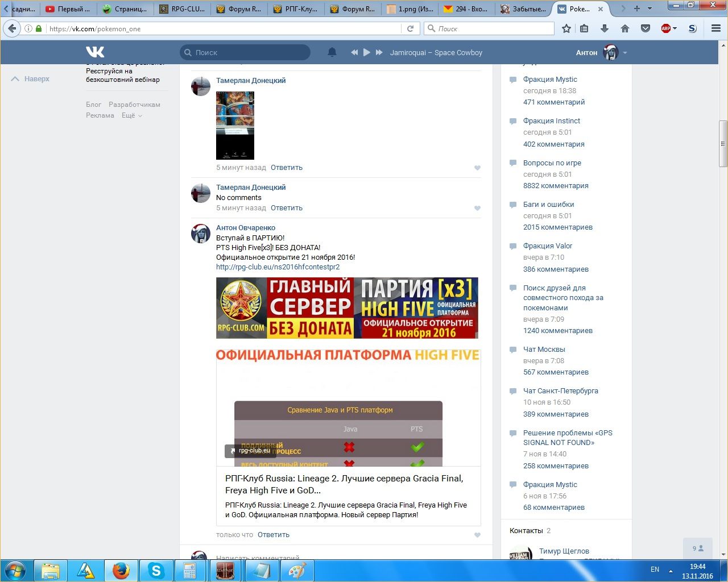Viewport: 728px width, 582px height.
Task: Show hidden tray icons arrow
Action: pyautogui.click(x=671, y=570)
